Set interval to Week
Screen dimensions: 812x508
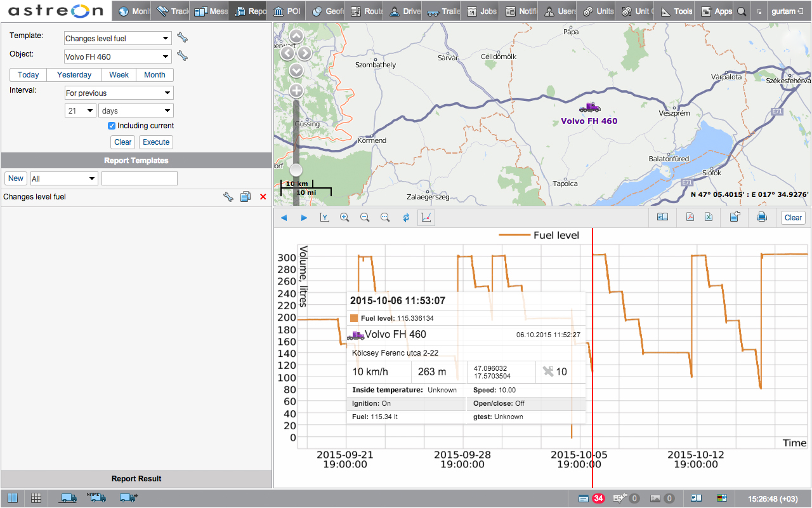(x=119, y=75)
